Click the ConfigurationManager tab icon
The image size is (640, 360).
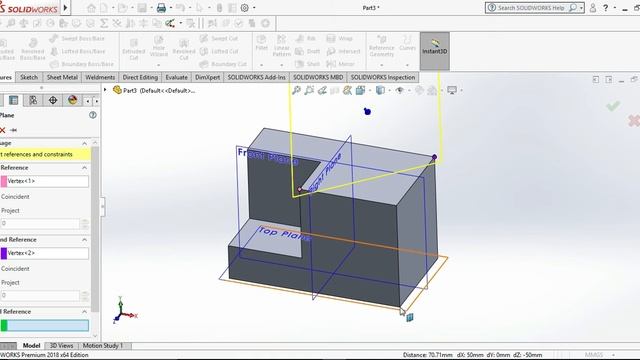(x=33, y=100)
